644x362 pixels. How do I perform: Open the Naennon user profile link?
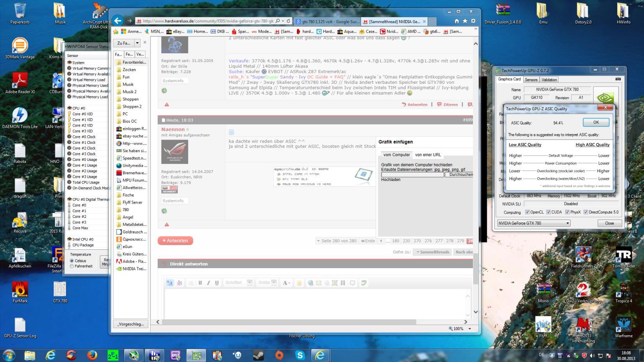coord(173,129)
